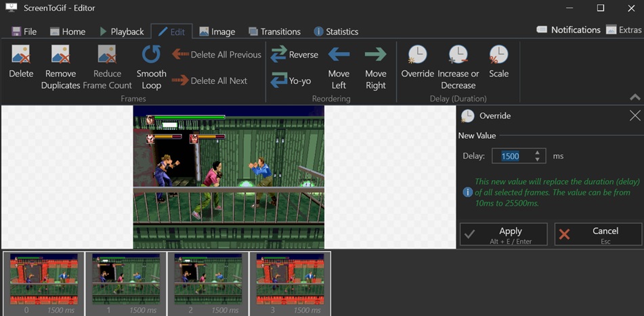Increase the delay with the up arrow
Image resolution: width=644 pixels, height=316 pixels.
(x=537, y=153)
